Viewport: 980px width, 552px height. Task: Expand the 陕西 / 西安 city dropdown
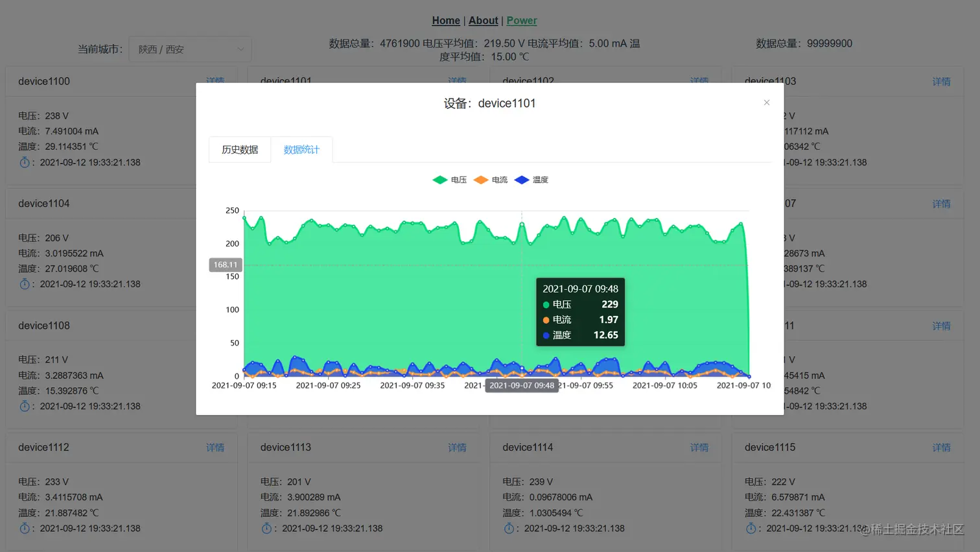pos(190,49)
